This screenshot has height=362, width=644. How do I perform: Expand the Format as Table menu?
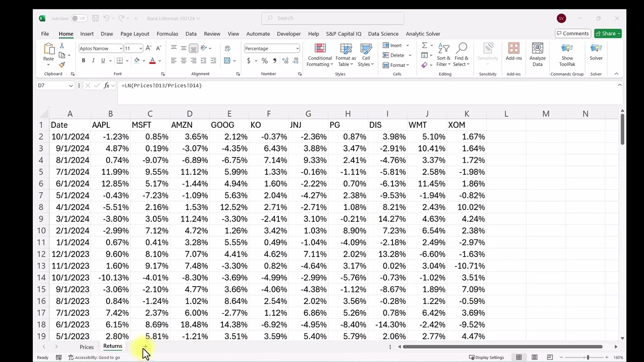point(346,55)
